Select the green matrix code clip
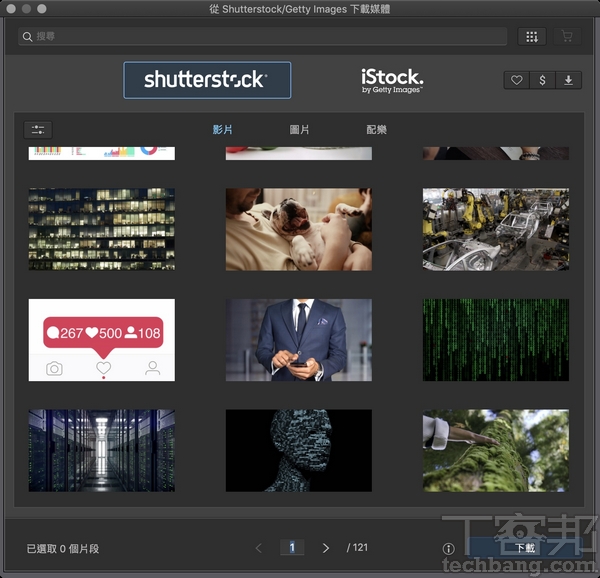Viewport: 600px width, 578px height. 496,340
